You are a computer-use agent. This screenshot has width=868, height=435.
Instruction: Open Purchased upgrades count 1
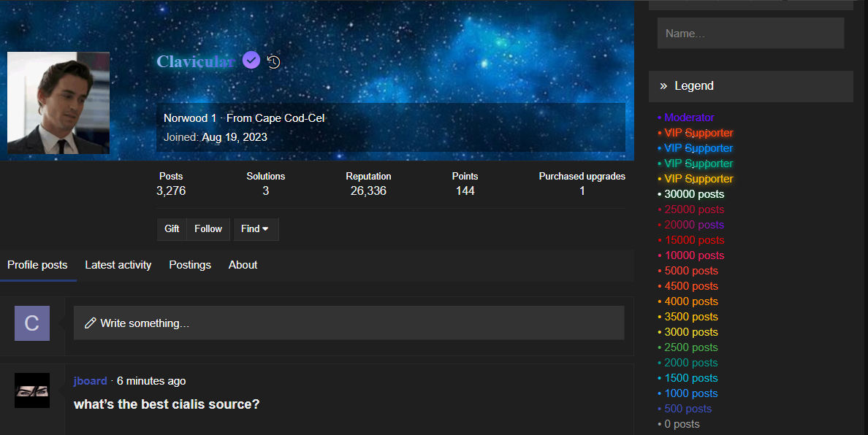tap(582, 190)
